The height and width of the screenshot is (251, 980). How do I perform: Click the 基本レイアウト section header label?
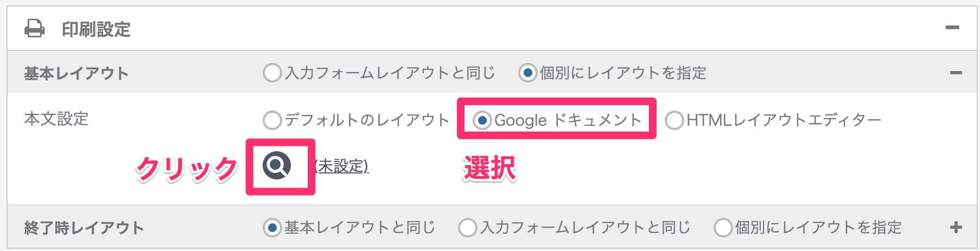pyautogui.click(x=77, y=73)
